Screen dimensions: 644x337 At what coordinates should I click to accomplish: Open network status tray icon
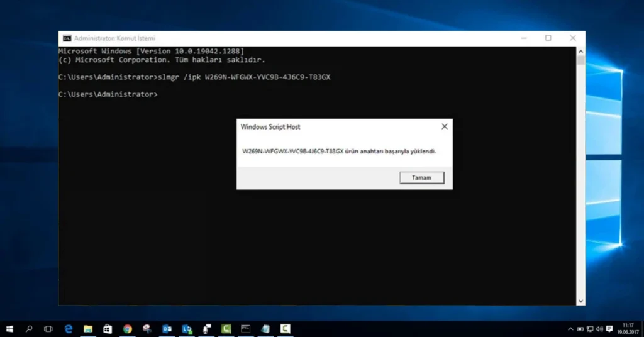point(590,329)
